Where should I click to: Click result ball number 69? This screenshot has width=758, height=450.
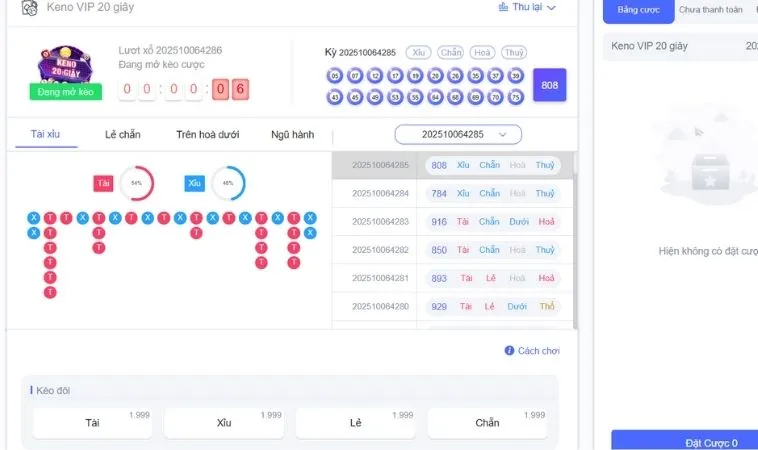click(476, 97)
